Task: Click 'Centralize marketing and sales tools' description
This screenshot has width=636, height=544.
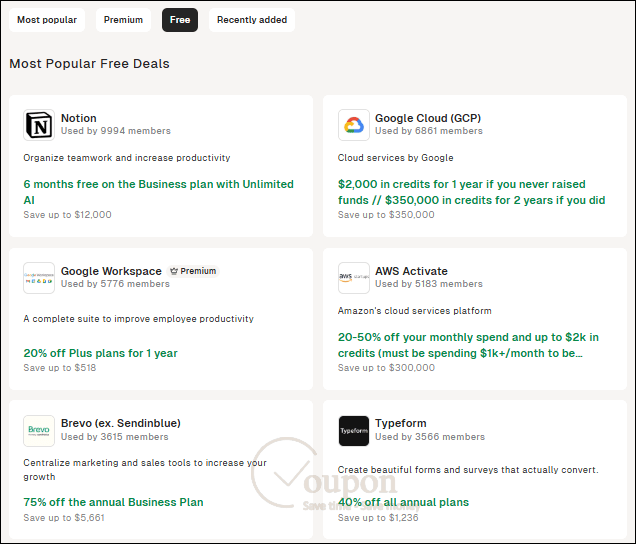Action: tap(145, 470)
